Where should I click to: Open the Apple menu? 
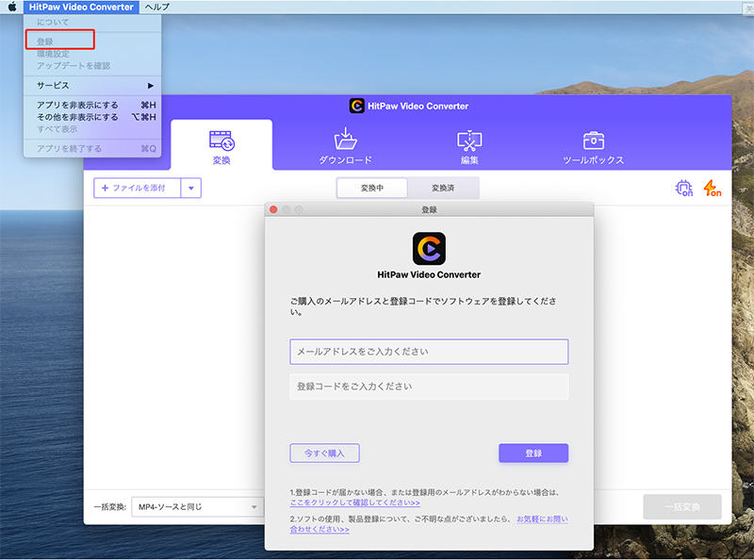click(x=12, y=7)
